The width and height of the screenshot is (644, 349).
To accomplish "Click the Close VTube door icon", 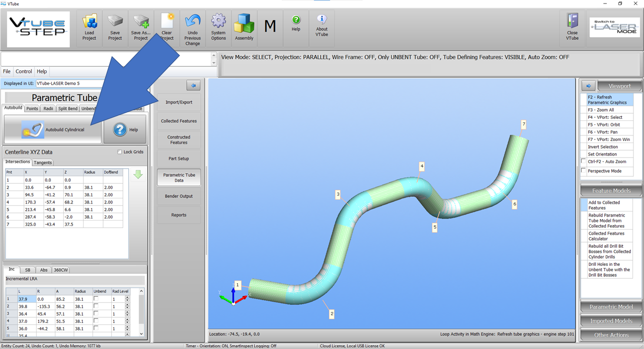I will (572, 22).
